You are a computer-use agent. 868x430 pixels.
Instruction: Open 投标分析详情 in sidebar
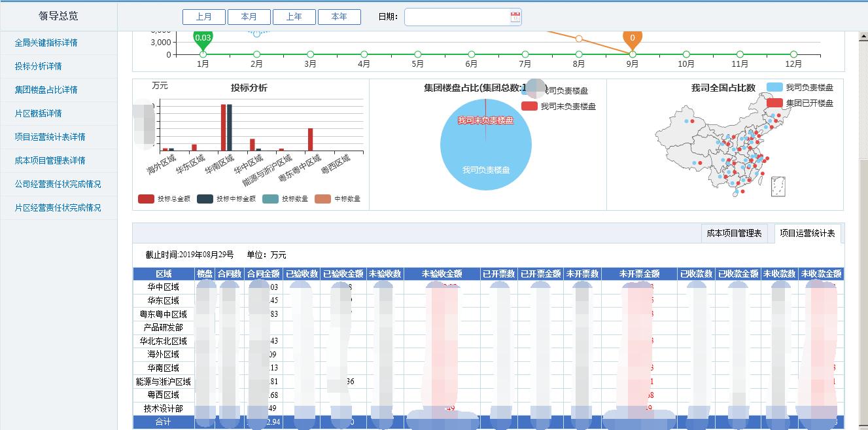(x=39, y=66)
